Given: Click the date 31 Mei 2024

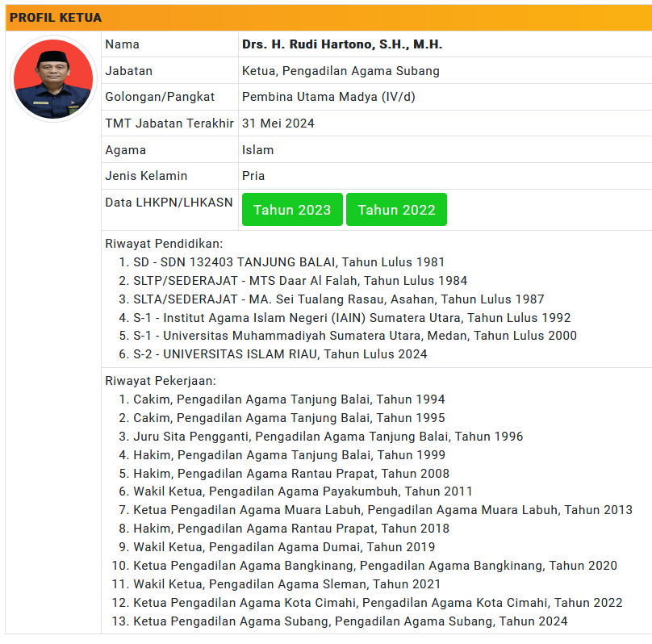Looking at the screenshot, I should 278,123.
